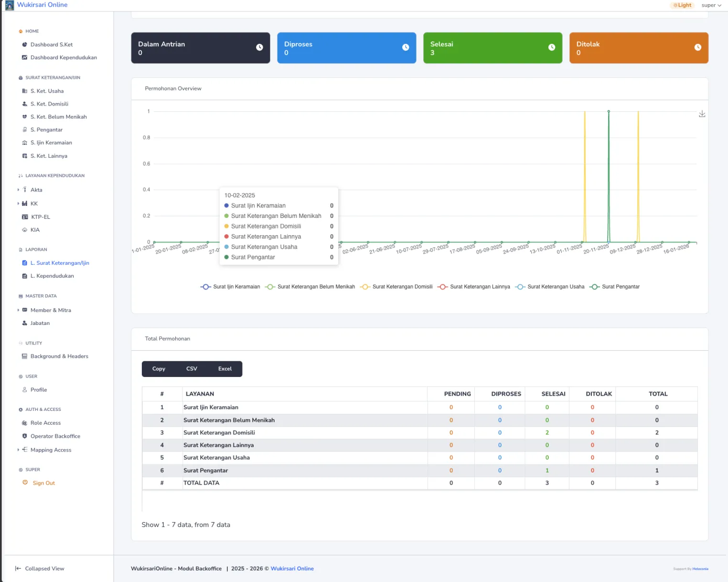Click the KTP-EL card icon in sidebar
This screenshot has height=582, width=728.
tap(25, 217)
